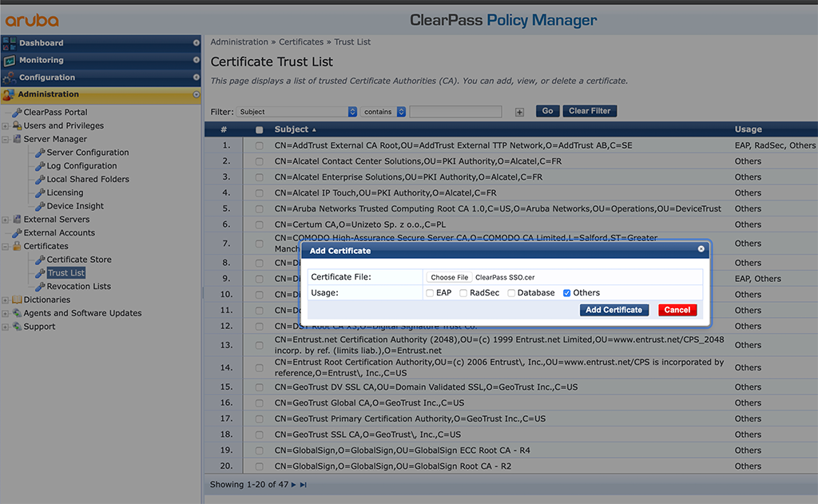Screen dimensions: 818x504
Task: Click the Revocation Lists wrench icon
Action: point(40,287)
